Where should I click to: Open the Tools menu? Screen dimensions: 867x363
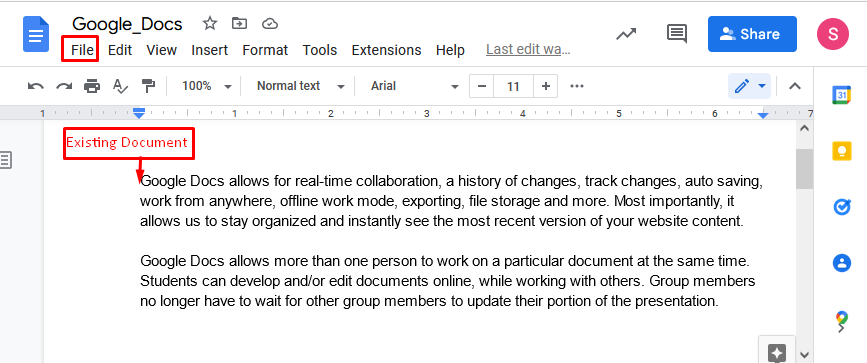click(x=320, y=50)
